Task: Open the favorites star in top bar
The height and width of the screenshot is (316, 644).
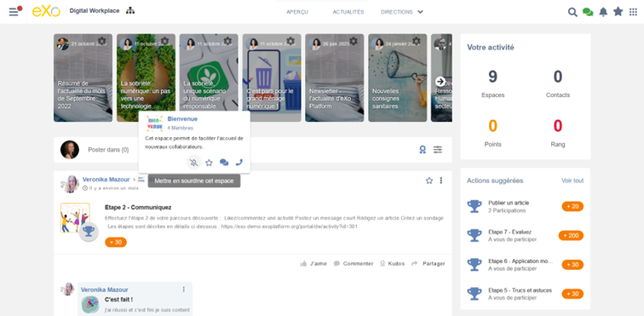Action: tap(618, 12)
